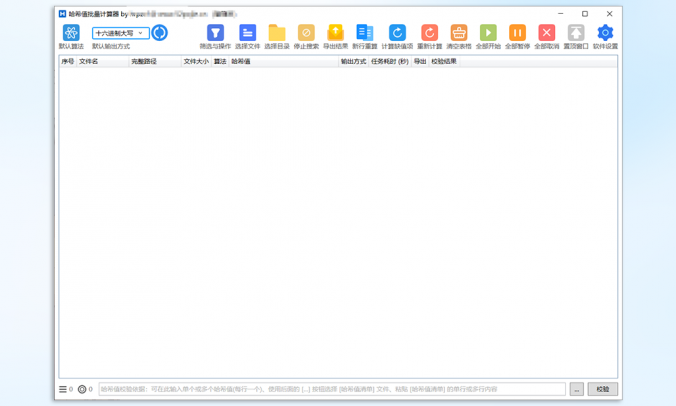The image size is (676, 406).
Task: Toggle 置顶窗口 pin window on top
Action: point(576,33)
